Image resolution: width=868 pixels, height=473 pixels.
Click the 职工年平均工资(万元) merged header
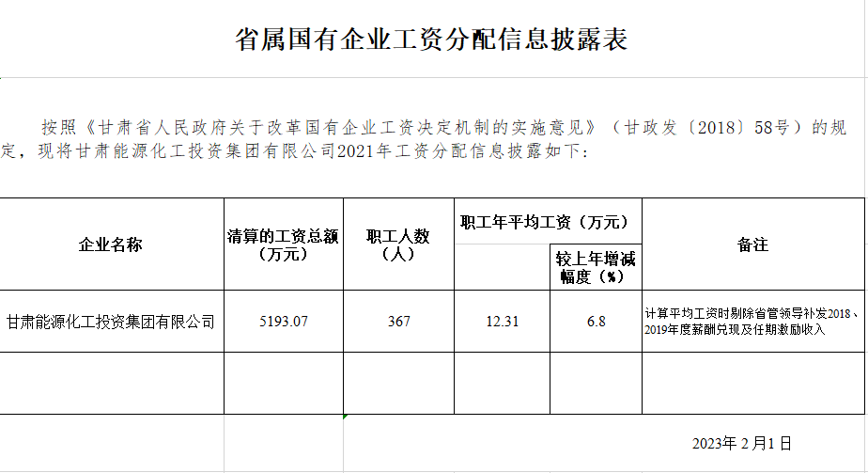click(x=548, y=222)
